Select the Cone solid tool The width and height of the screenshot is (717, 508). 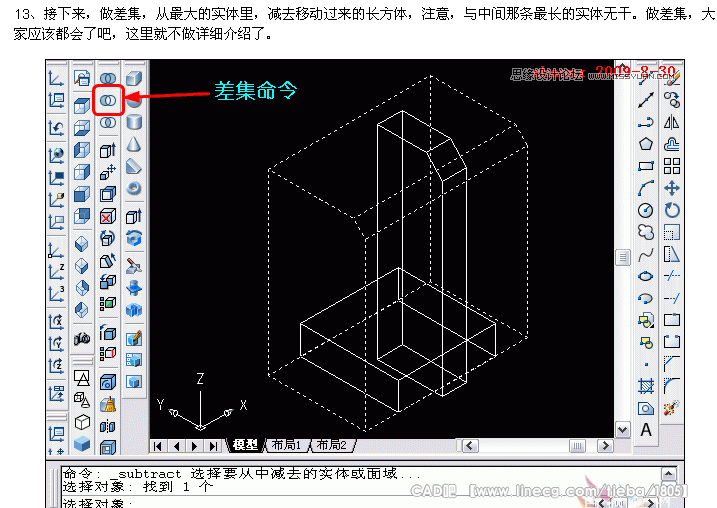pos(134,144)
